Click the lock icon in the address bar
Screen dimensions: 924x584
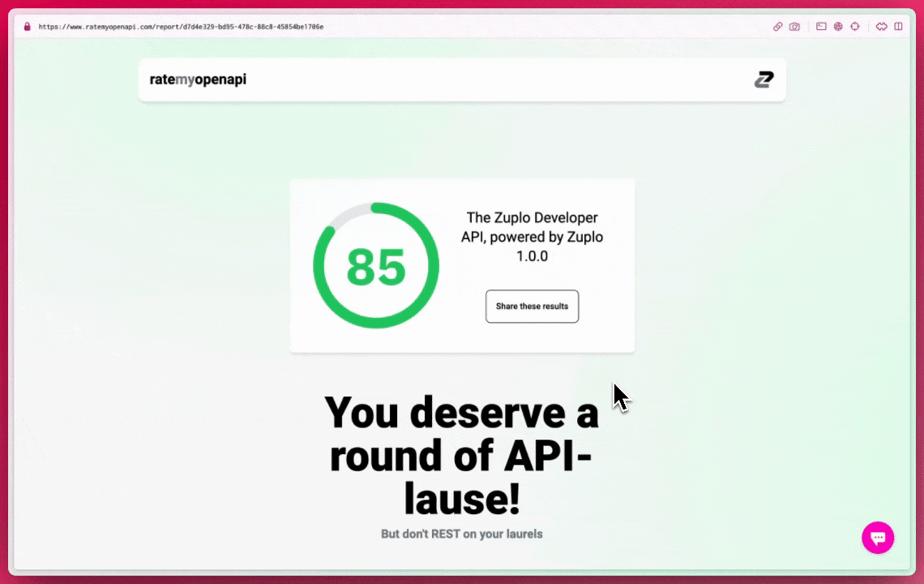[x=27, y=27]
